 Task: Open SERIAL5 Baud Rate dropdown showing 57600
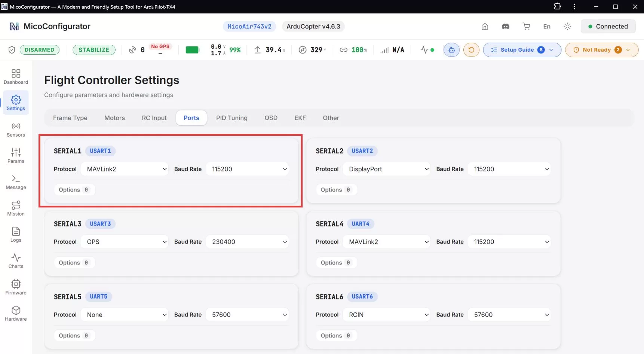point(248,315)
